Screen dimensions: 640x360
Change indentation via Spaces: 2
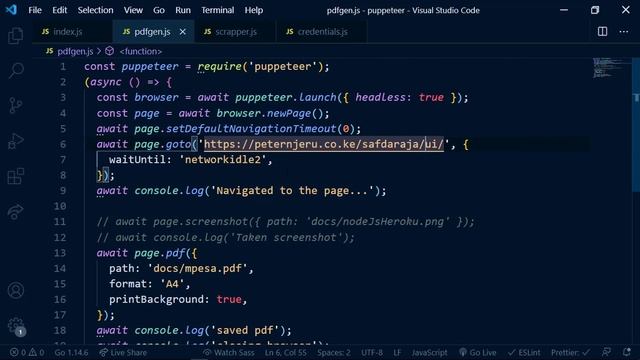333,353
